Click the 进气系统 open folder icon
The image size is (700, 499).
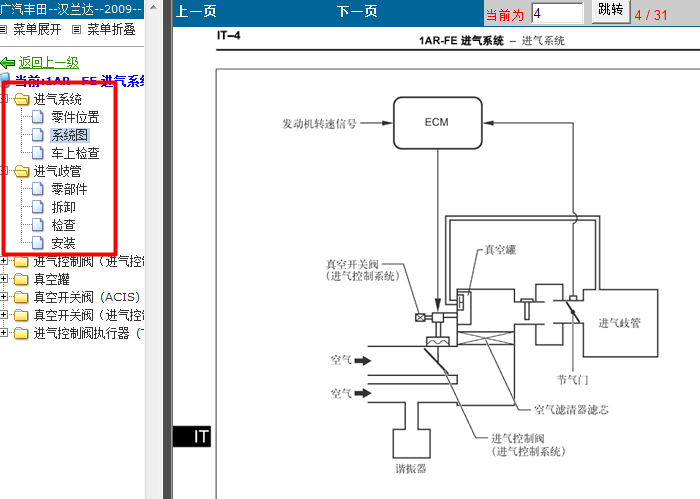point(21,99)
